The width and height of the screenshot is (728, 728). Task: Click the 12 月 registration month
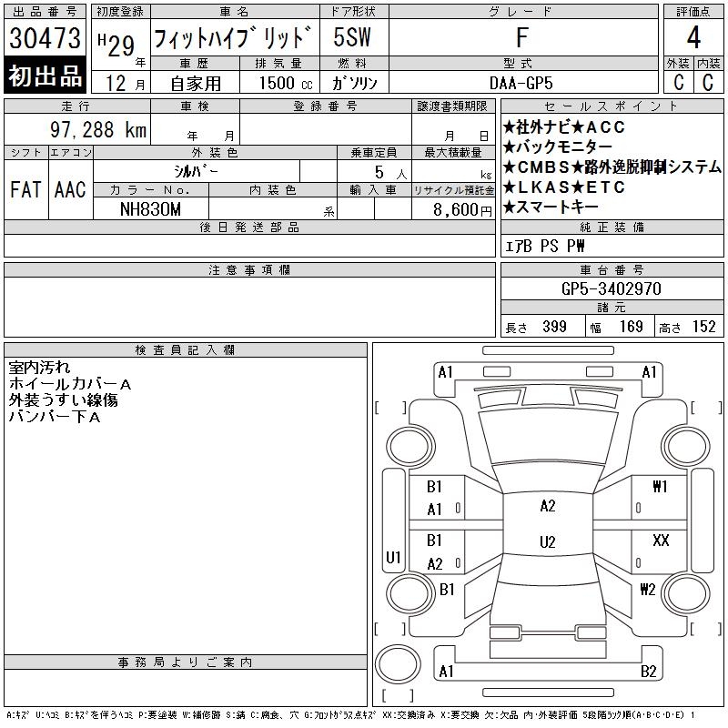click(x=125, y=84)
